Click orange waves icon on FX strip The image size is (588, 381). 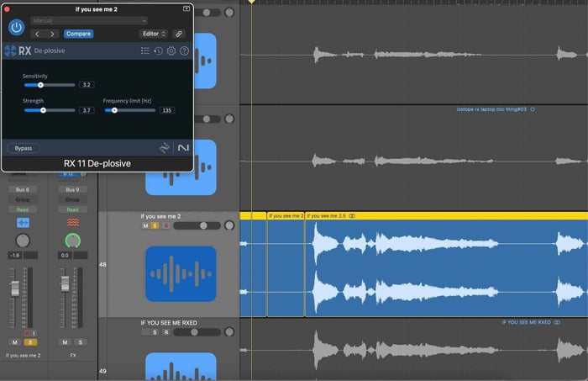(73, 223)
